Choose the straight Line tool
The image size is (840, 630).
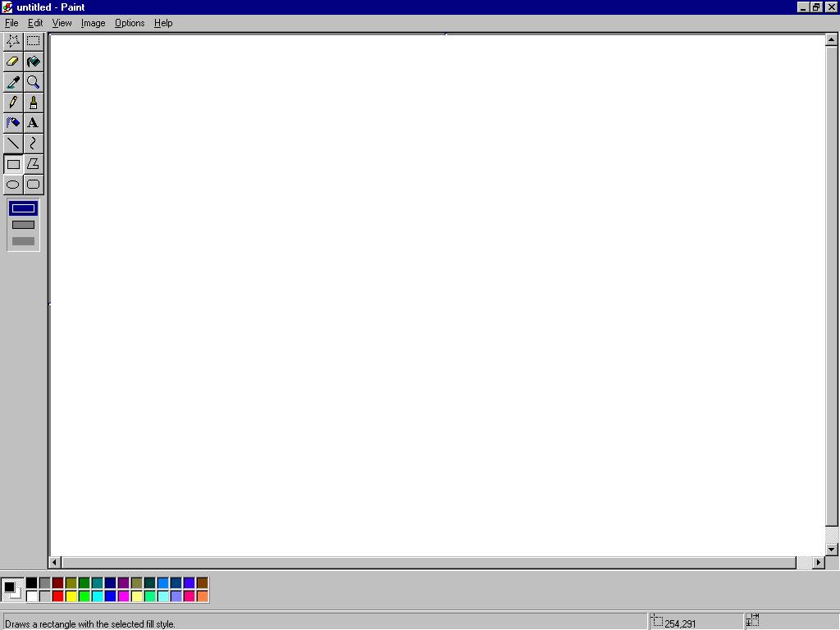click(13, 143)
